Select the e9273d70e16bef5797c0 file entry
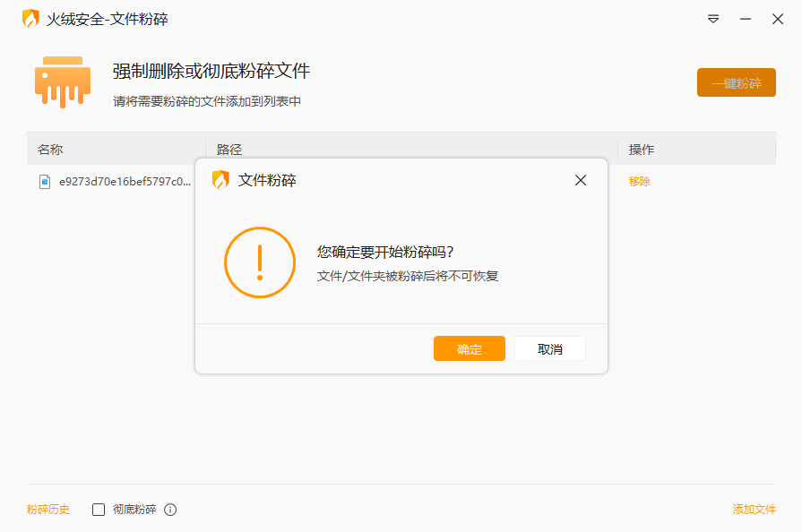This screenshot has width=802, height=532. tap(125, 182)
